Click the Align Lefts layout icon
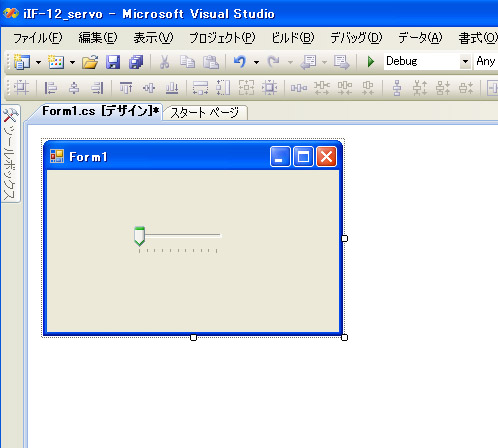498x448 pixels. pyautogui.click(x=51, y=88)
